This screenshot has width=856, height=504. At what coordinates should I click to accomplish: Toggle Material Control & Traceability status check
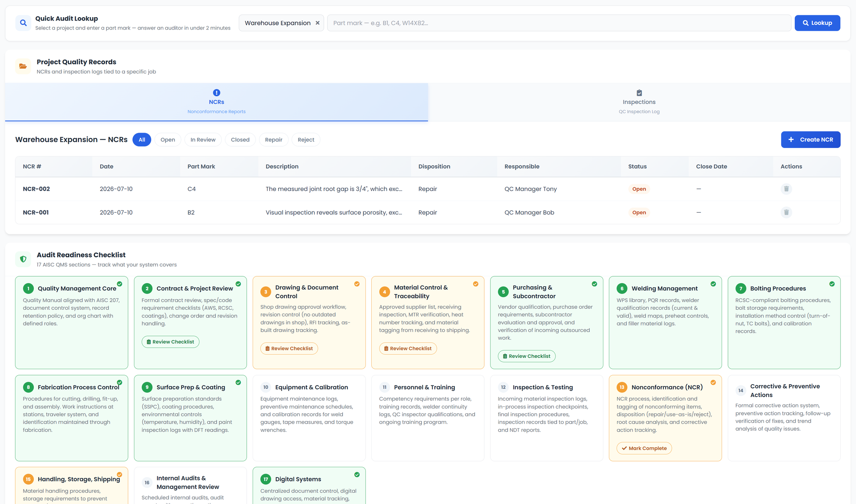pos(475,284)
